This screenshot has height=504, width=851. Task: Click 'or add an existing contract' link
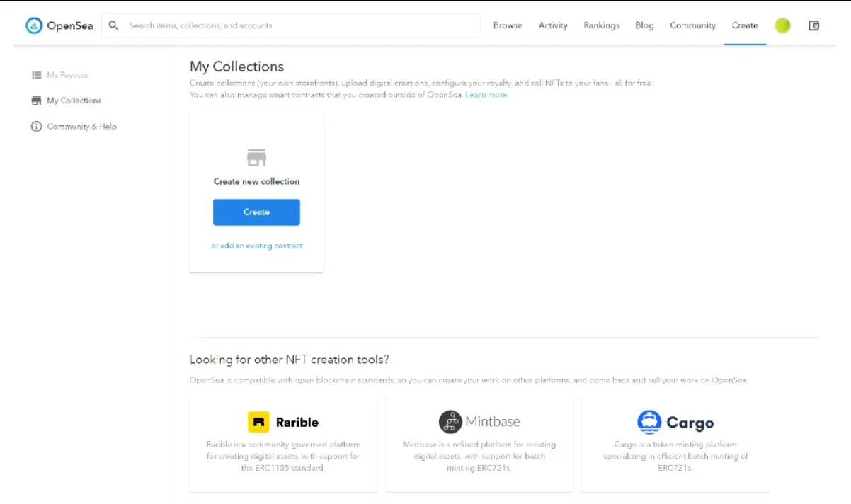(256, 246)
